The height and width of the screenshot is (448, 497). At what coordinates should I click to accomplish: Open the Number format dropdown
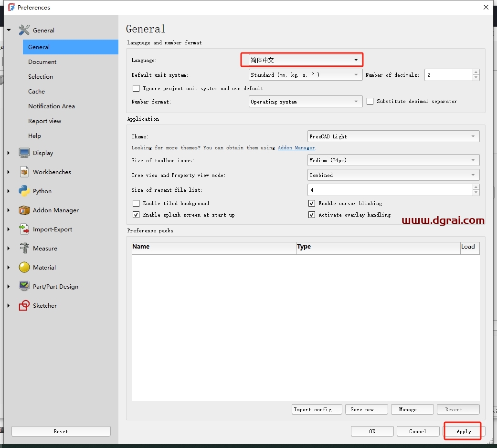(x=305, y=102)
